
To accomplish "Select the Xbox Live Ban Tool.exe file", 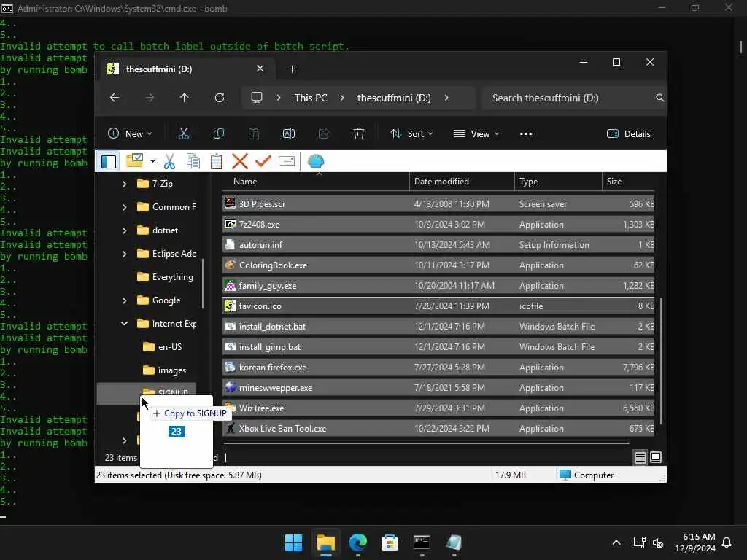I will coord(438,429).
